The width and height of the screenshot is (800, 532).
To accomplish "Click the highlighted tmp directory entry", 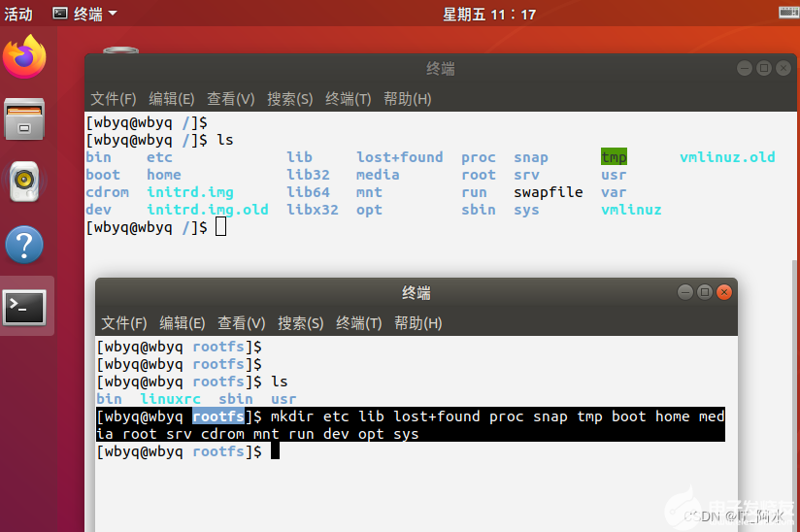I will click(614, 157).
